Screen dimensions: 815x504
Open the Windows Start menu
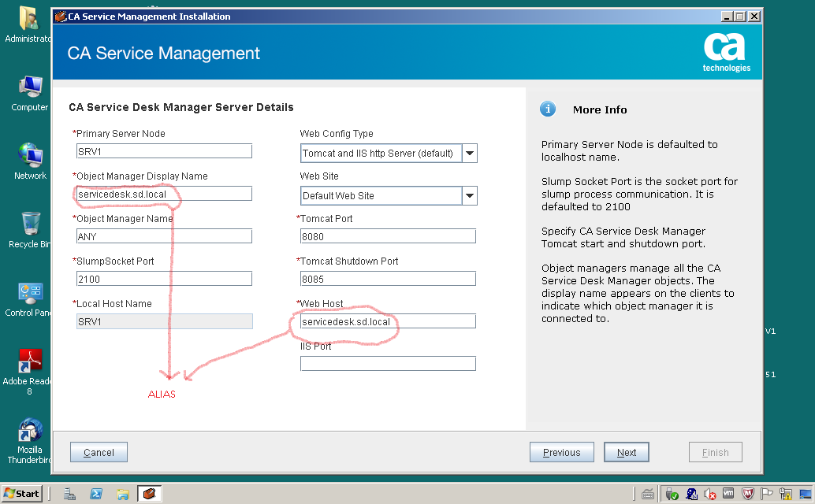pos(21,494)
